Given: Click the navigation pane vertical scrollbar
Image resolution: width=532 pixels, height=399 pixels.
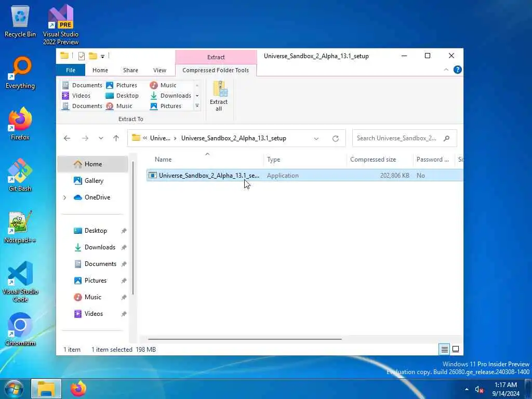Looking at the screenshot, I should [x=133, y=228].
